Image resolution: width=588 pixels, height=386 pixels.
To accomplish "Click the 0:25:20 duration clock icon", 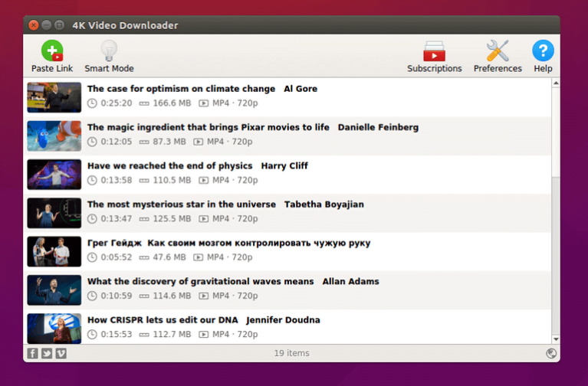I will tap(92, 103).
